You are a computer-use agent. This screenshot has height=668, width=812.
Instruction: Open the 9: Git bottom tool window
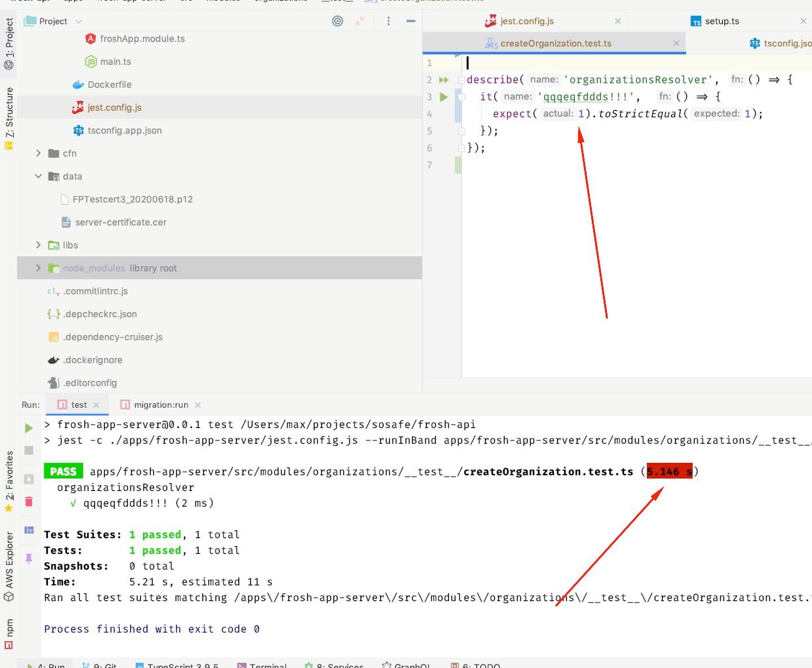pyautogui.click(x=100, y=665)
